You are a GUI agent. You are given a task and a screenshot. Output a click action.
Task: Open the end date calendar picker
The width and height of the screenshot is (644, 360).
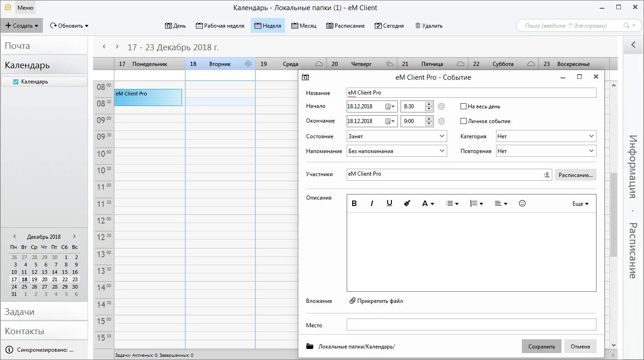390,121
